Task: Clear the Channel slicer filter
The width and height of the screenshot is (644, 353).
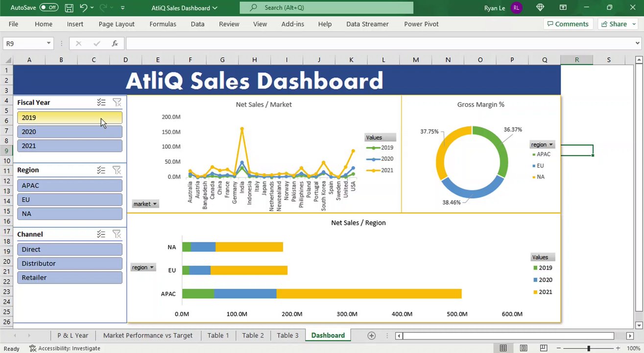Action: pos(117,234)
